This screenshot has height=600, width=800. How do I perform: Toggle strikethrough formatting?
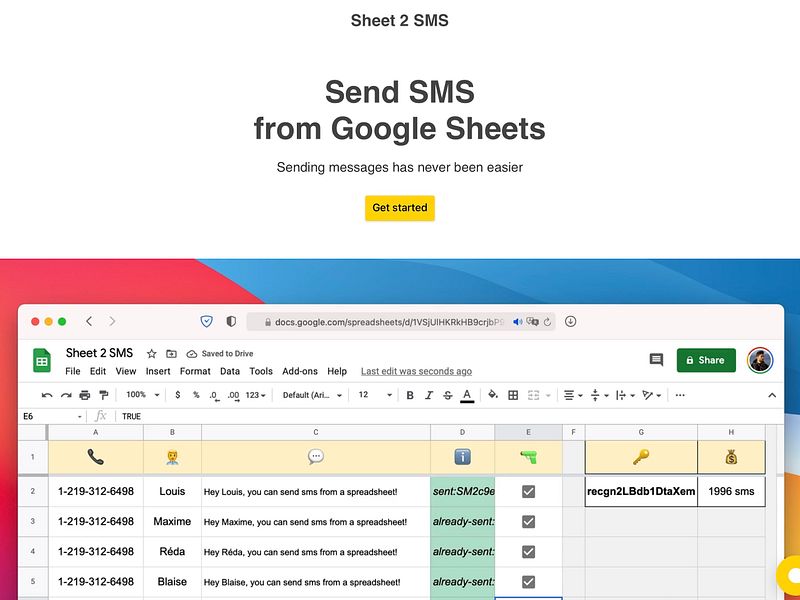click(447, 395)
